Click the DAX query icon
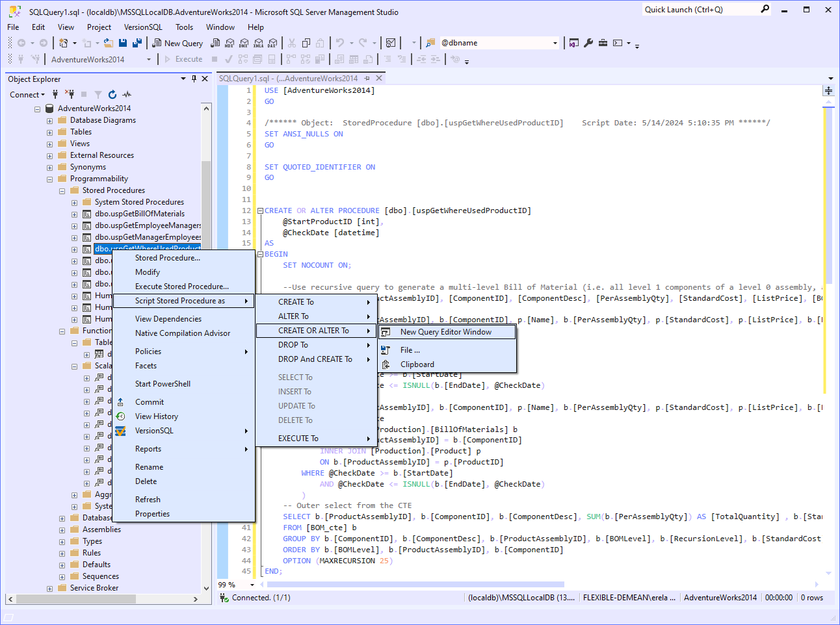The height and width of the screenshot is (625, 840). pyautogui.click(x=272, y=43)
